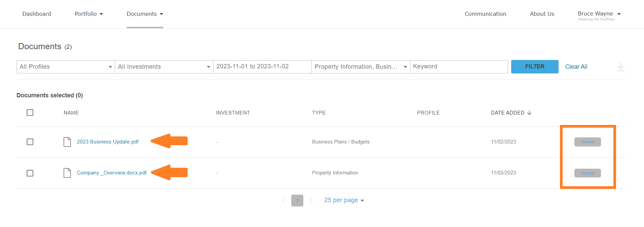Screen dimensions: 644x227
Task: Click file icon beside 2023 Business Update.pdf
Action: tap(67, 142)
